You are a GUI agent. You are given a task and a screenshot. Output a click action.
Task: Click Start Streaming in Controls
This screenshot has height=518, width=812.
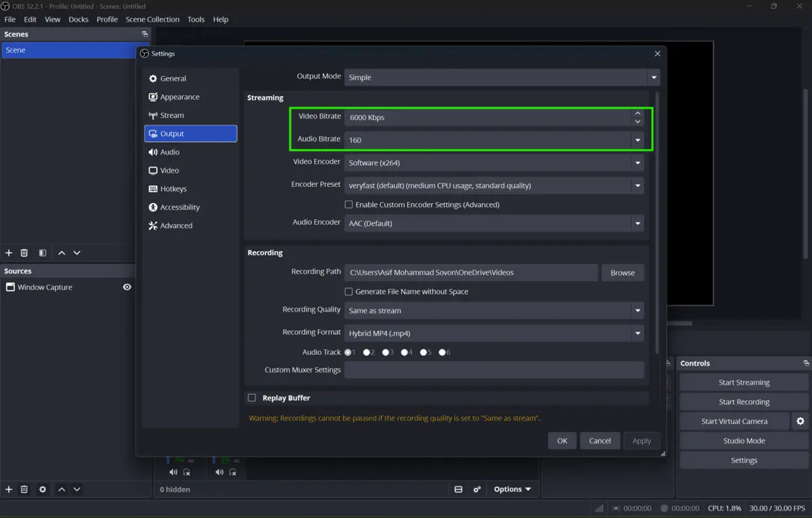[x=744, y=383]
